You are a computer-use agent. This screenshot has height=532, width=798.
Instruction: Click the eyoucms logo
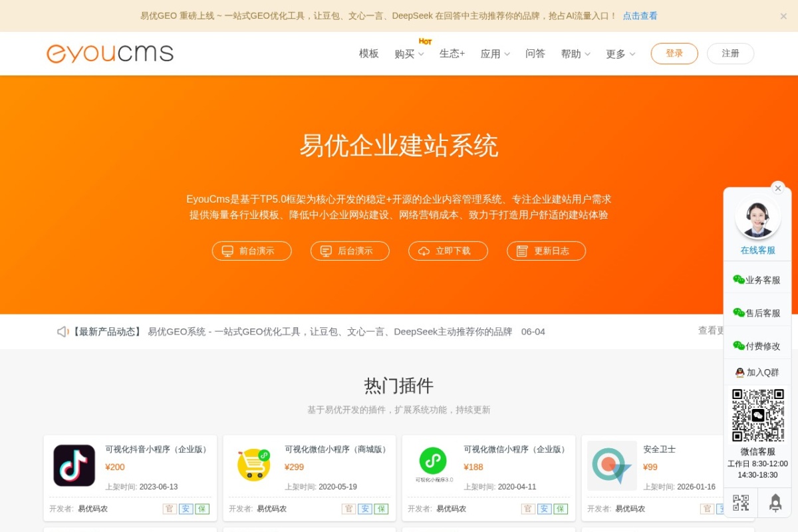tap(110, 53)
